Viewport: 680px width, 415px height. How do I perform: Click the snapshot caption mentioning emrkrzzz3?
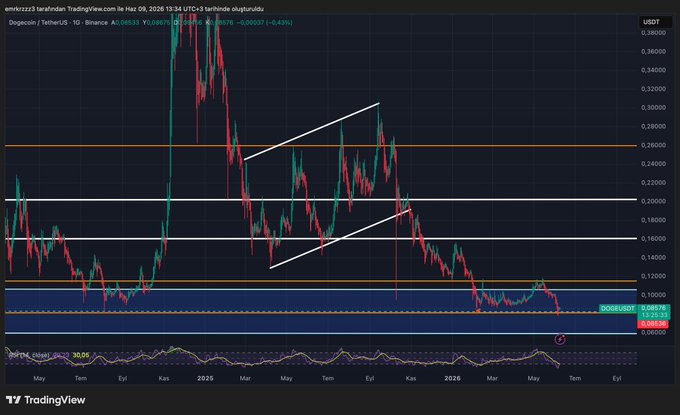click(134, 9)
